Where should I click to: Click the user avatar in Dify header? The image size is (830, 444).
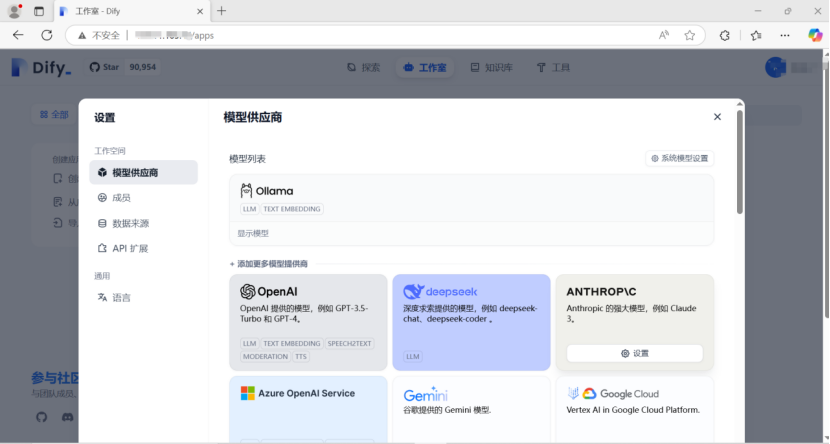point(775,68)
